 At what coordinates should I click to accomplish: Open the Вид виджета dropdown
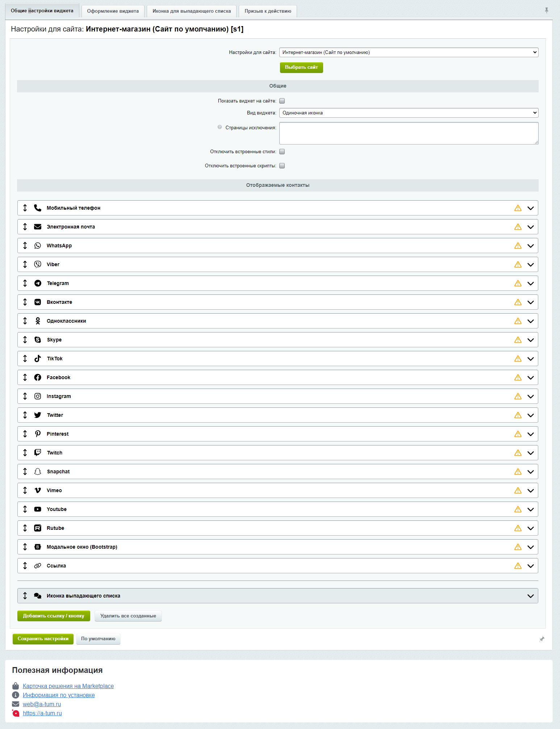tap(409, 113)
